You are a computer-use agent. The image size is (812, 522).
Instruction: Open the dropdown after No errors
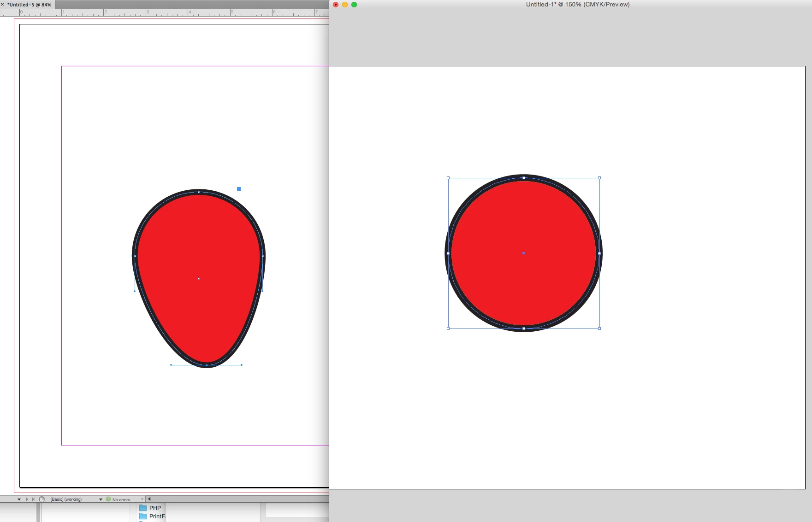(x=142, y=499)
